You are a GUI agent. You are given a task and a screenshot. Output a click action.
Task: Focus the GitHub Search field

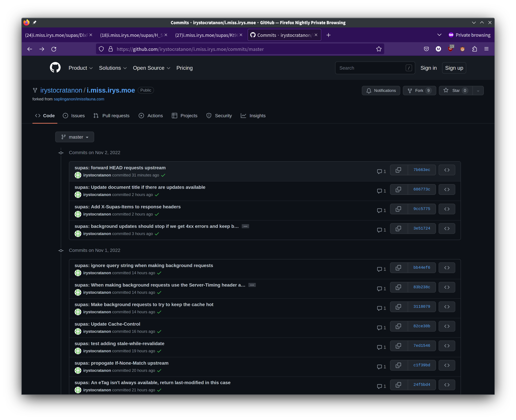pos(375,68)
